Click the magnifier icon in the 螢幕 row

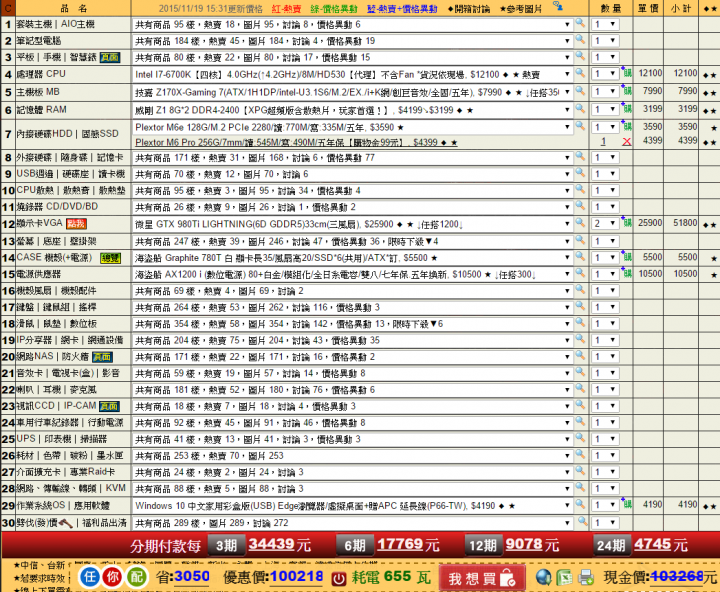580,240
